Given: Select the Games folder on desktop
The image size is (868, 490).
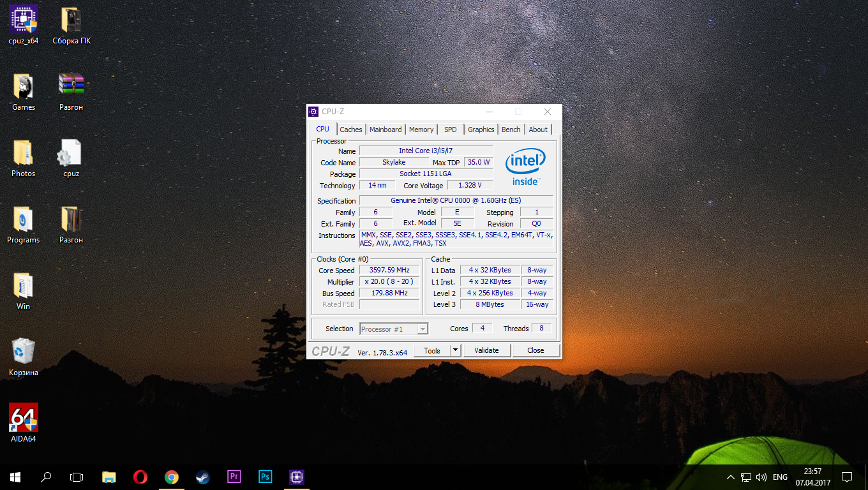Looking at the screenshot, I should pyautogui.click(x=24, y=92).
